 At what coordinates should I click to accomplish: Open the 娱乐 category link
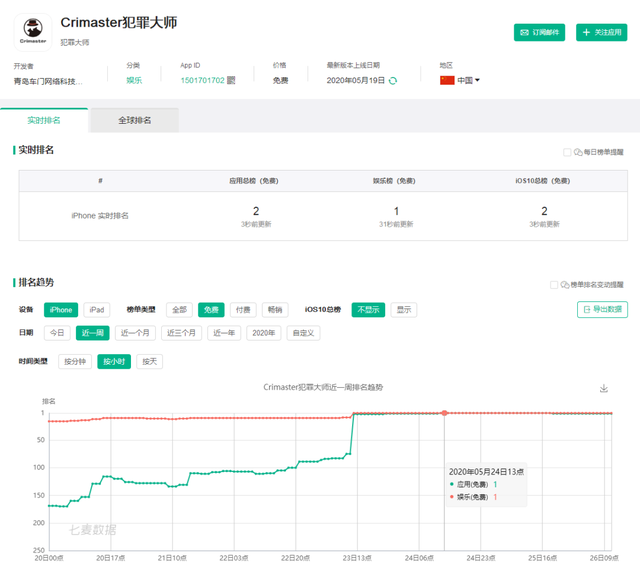click(x=134, y=80)
